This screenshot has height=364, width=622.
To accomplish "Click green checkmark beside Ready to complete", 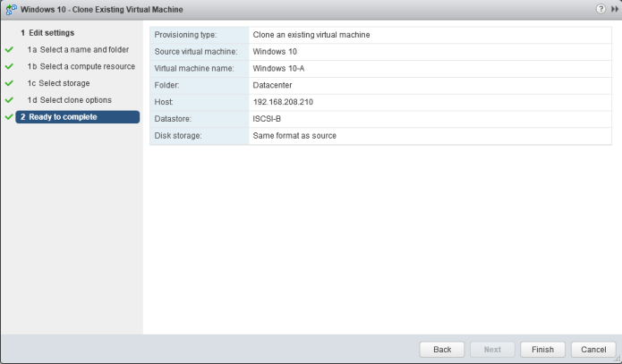I will tap(9, 117).
